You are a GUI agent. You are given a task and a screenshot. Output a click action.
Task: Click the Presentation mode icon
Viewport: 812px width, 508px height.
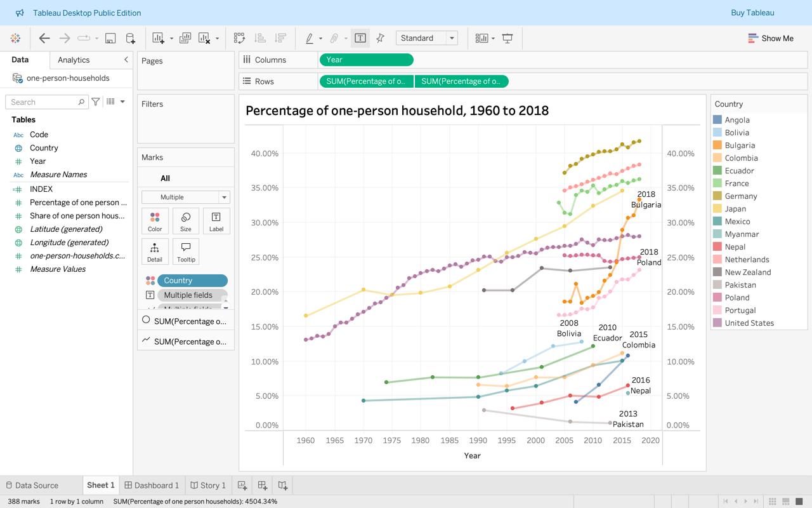(507, 38)
